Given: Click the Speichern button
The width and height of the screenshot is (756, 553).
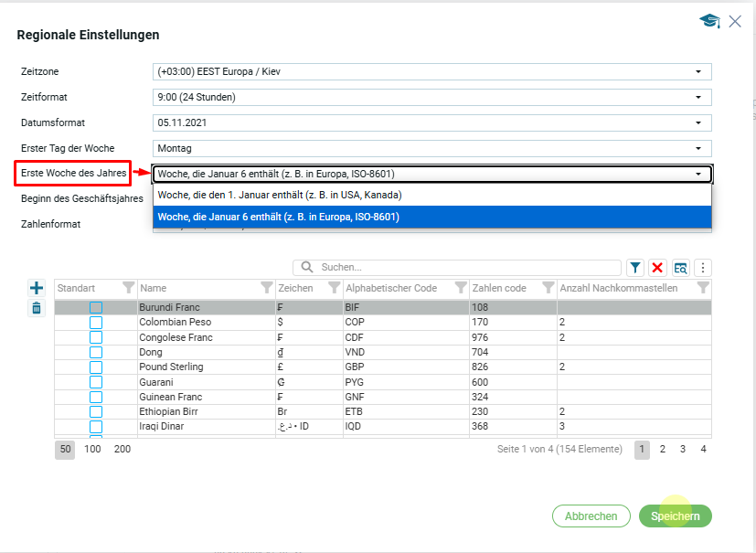Looking at the screenshot, I should tap(675, 516).
